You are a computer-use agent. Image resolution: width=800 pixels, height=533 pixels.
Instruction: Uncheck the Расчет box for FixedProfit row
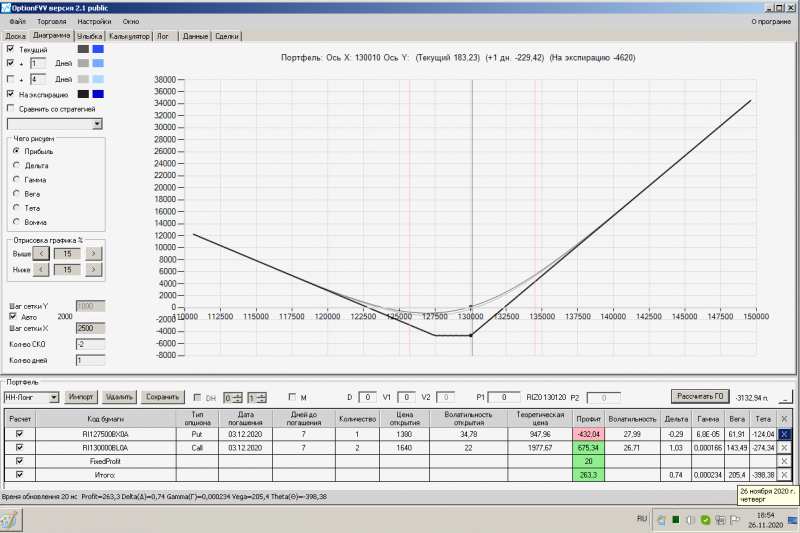coord(19,461)
